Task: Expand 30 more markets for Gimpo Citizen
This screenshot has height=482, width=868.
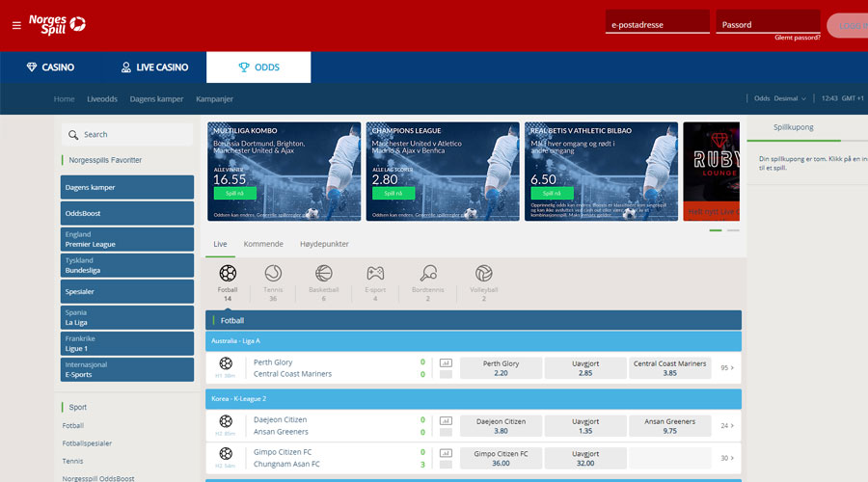Action: 727,458
